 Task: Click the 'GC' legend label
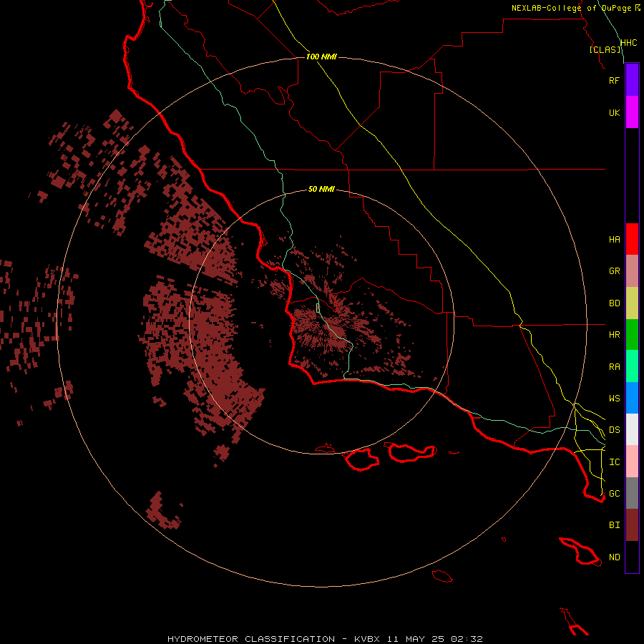[614, 494]
